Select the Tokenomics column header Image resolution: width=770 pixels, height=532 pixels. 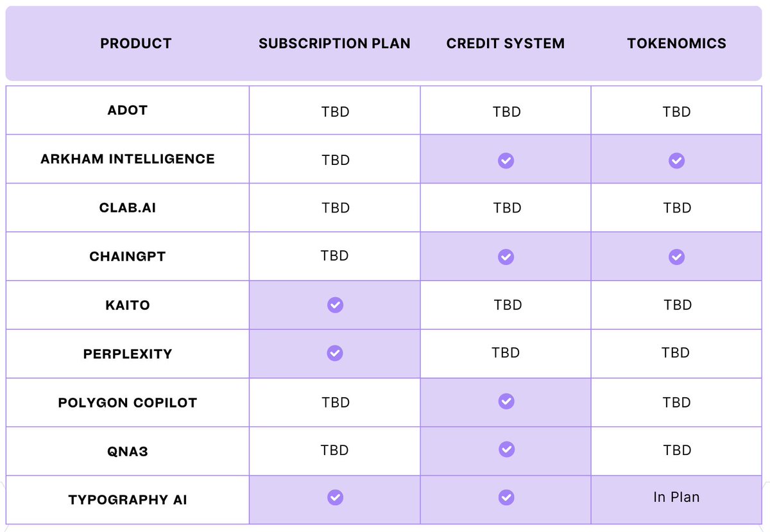point(676,44)
